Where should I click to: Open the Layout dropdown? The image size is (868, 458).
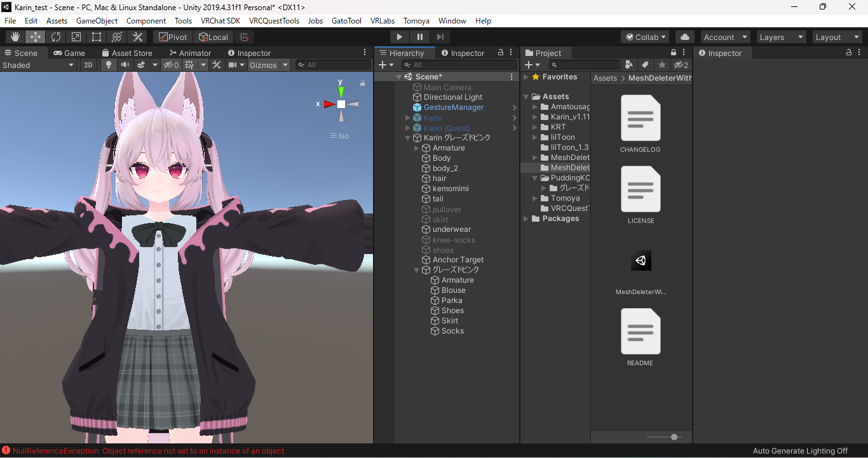click(837, 37)
